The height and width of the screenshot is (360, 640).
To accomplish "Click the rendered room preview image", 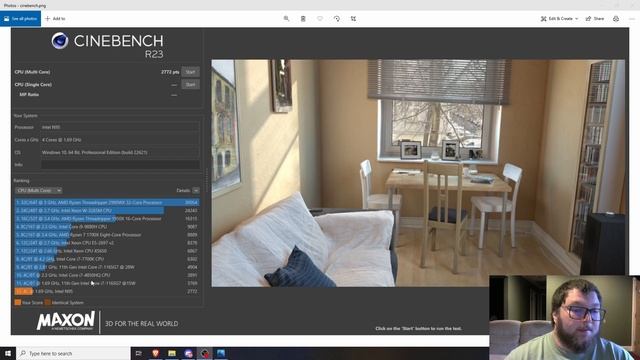I will pyautogui.click(x=418, y=173).
